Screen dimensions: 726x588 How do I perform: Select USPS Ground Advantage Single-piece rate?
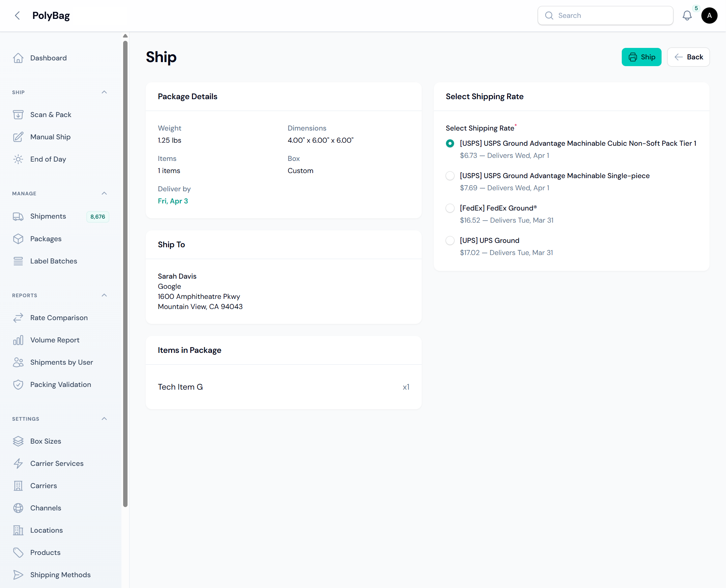(x=450, y=176)
